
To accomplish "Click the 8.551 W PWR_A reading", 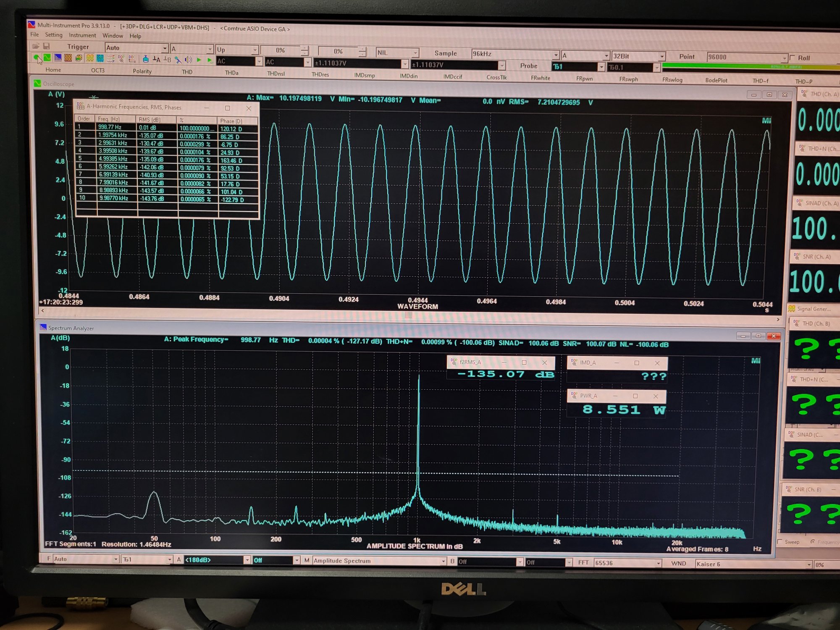I will [623, 409].
